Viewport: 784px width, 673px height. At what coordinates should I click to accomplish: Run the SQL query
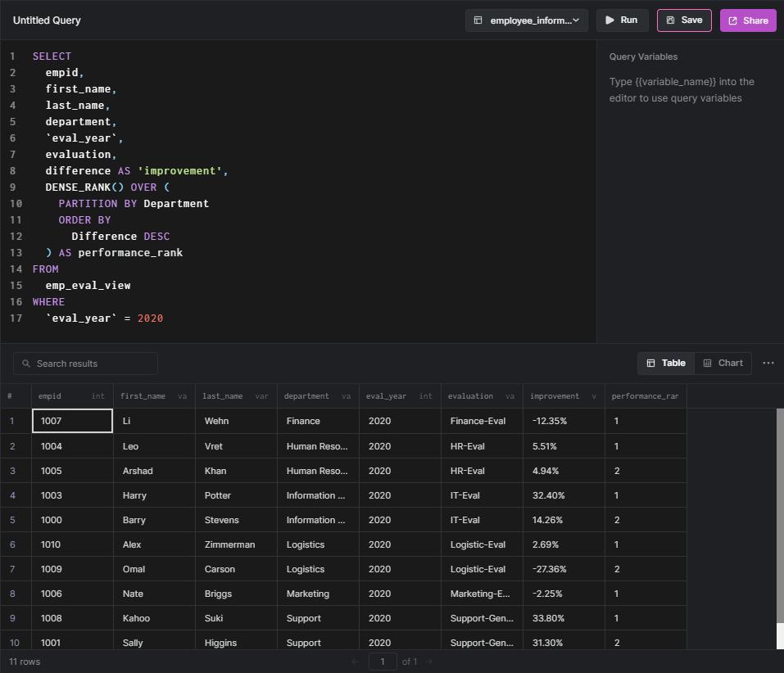pos(622,20)
